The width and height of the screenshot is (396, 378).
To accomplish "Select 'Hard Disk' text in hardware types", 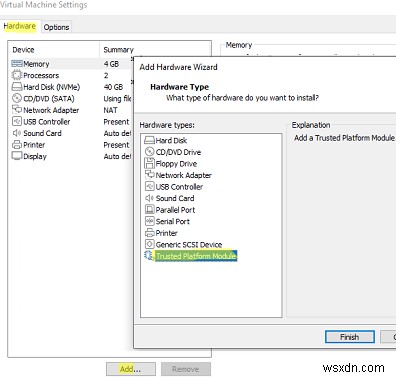I will click(171, 140).
